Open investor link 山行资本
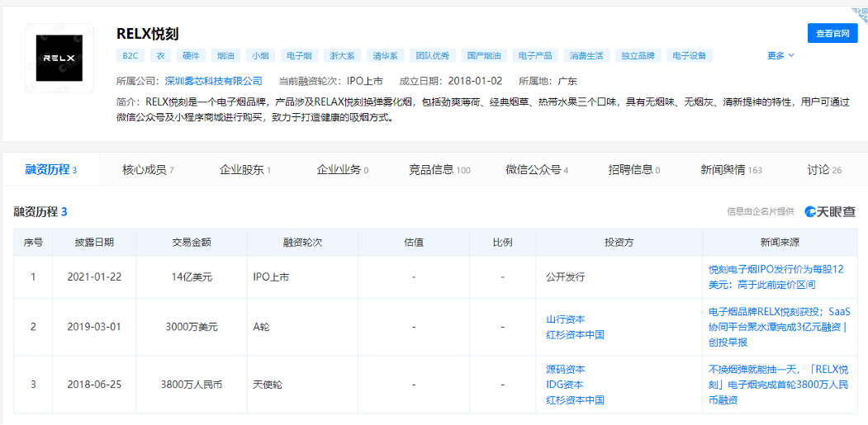This screenshot has width=868, height=425. pos(566,319)
